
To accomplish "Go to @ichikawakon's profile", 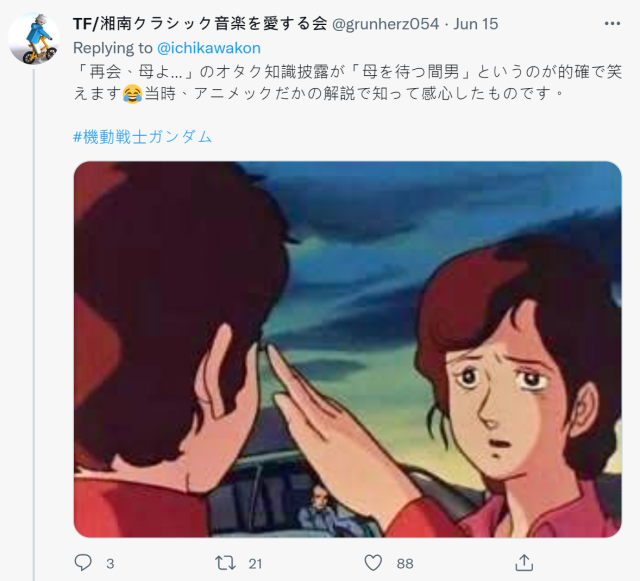I will 209,48.
